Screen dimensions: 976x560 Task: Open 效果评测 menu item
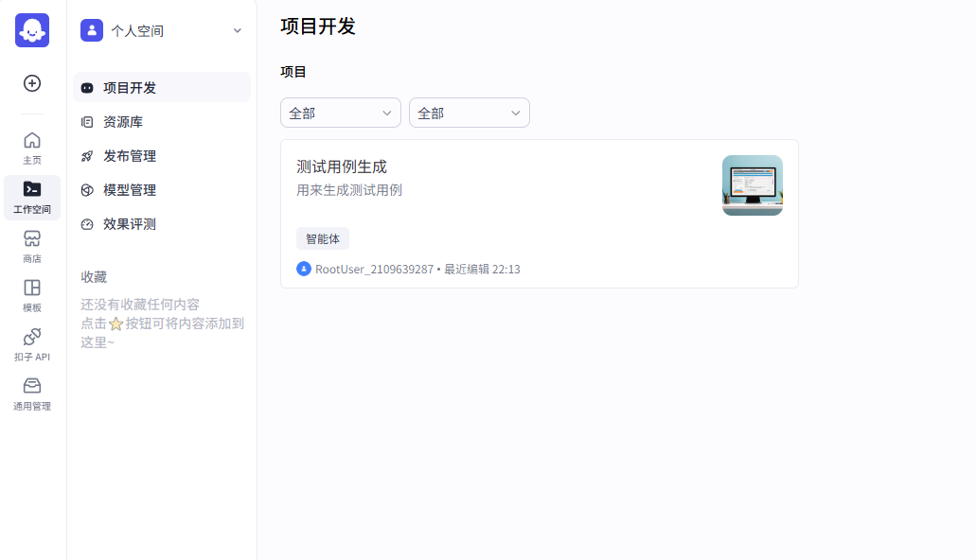tap(162, 224)
